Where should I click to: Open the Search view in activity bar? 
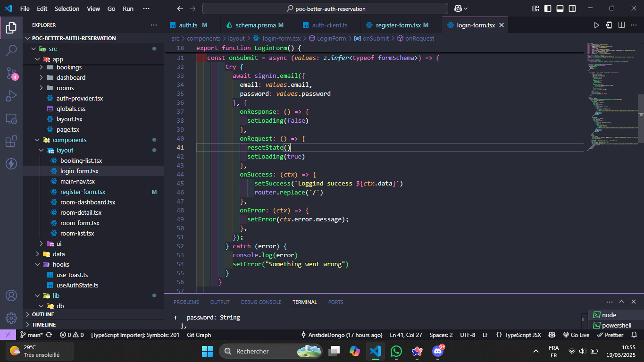point(11,50)
